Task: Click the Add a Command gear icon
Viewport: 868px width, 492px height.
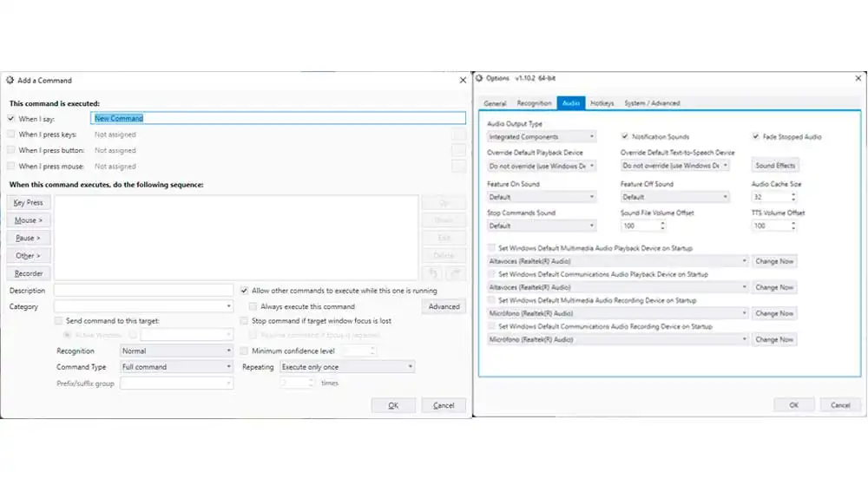Action: pos(10,80)
